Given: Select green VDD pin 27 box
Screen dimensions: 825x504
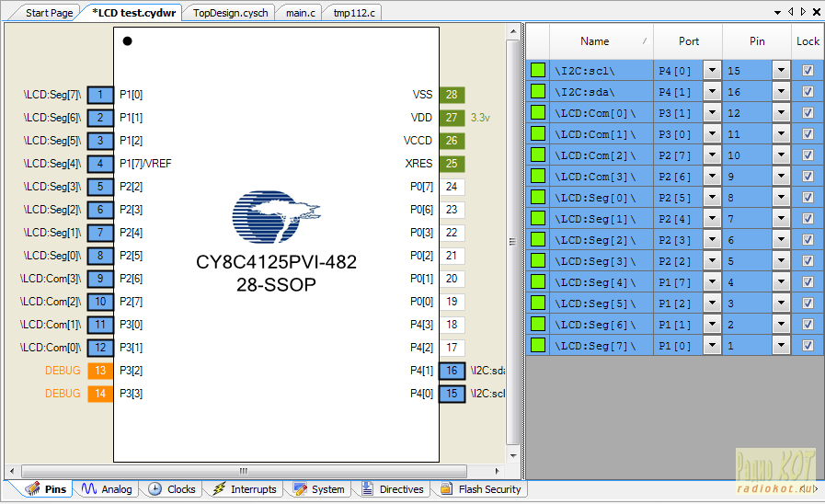Looking at the screenshot, I should tap(452, 118).
